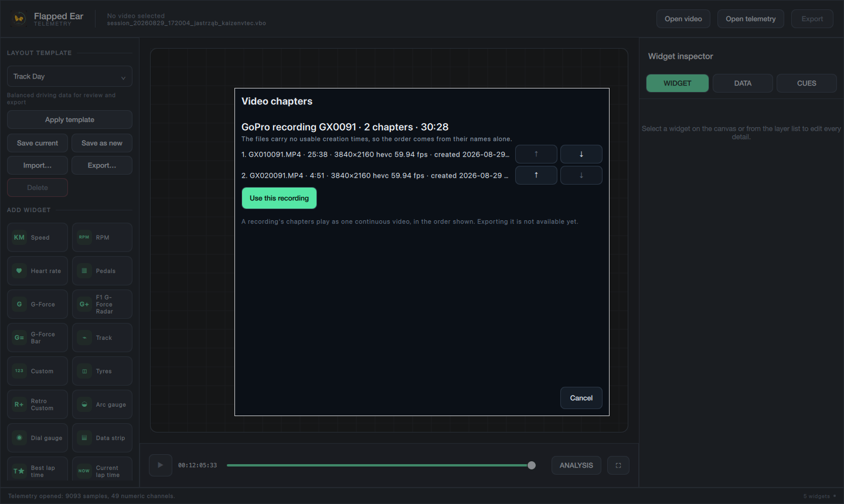
Task: Add the Dial gauge widget
Action: (38, 438)
